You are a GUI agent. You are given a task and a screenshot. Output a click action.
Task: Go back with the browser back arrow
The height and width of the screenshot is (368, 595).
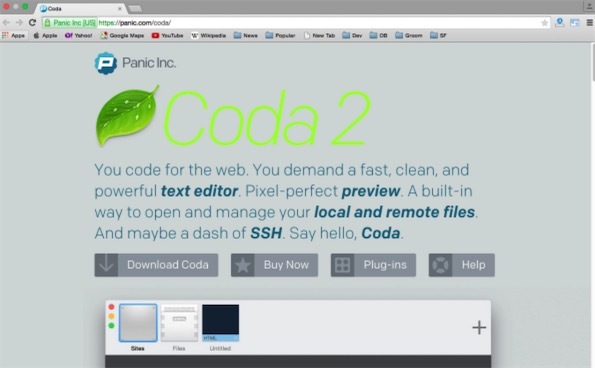[x=6, y=23]
